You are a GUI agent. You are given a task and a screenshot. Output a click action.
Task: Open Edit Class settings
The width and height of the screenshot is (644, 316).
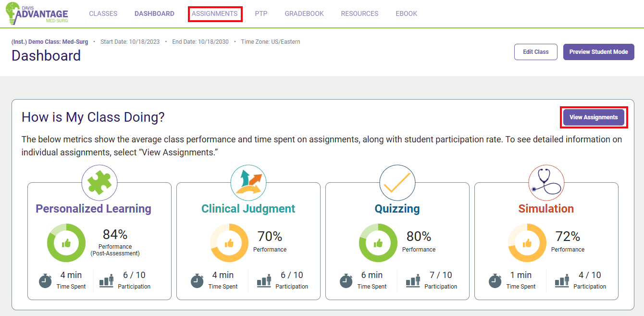535,51
